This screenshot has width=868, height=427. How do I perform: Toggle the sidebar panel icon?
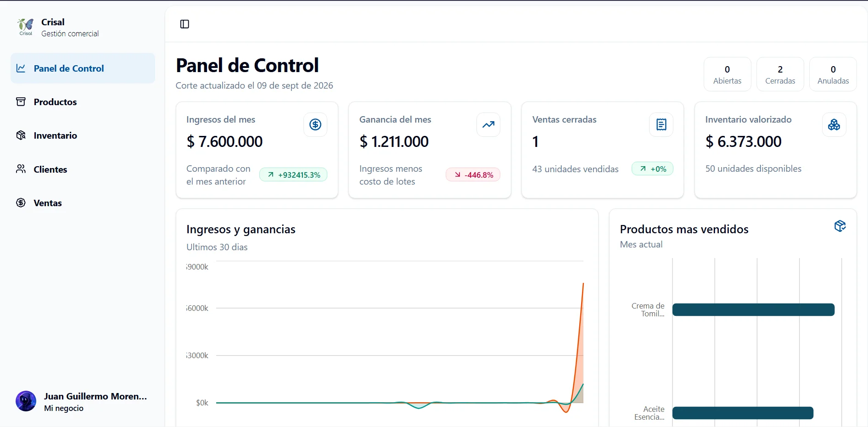click(185, 24)
